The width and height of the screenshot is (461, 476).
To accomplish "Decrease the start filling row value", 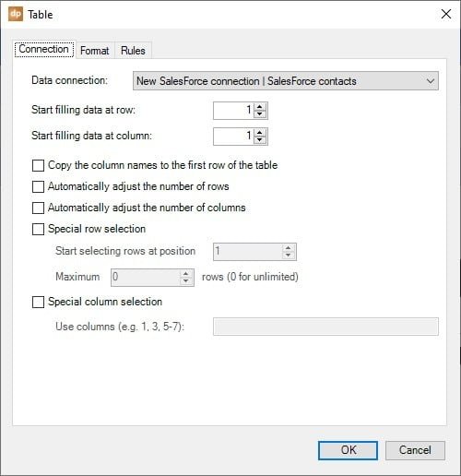I will tap(260, 114).
